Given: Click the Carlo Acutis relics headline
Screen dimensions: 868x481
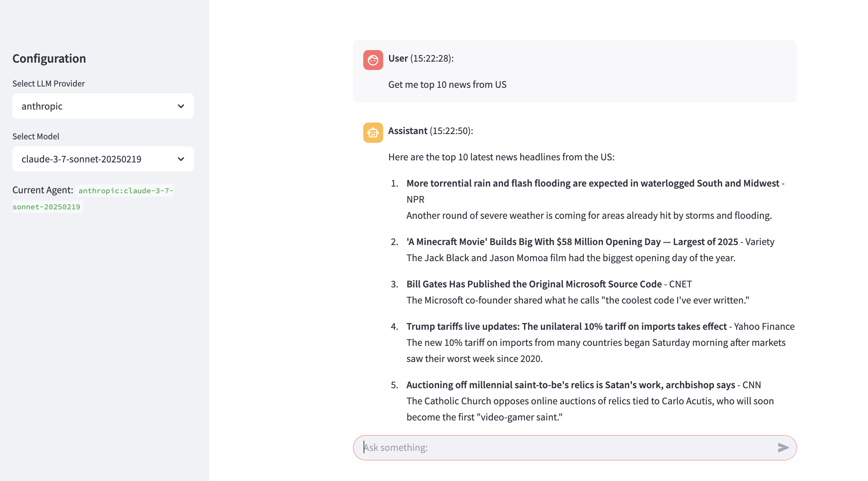Looking at the screenshot, I should click(571, 385).
